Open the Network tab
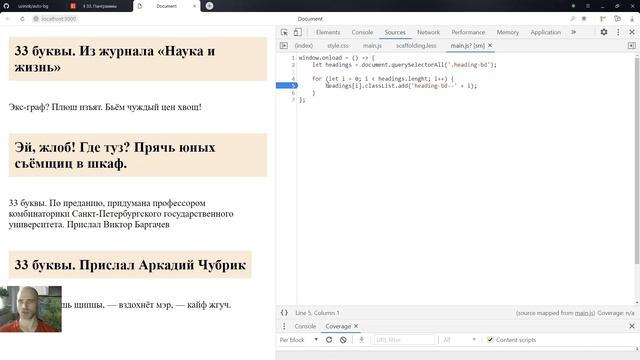 [x=428, y=32]
